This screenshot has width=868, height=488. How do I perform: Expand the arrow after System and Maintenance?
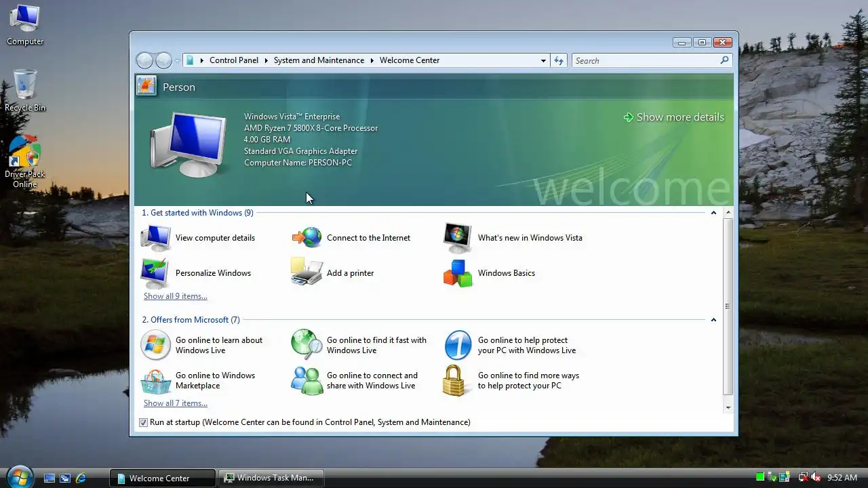pos(372,60)
